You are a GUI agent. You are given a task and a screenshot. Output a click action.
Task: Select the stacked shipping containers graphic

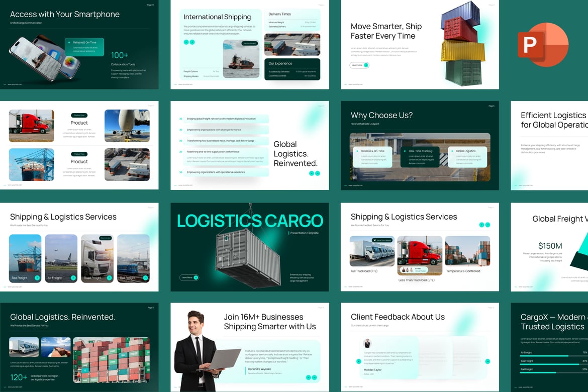(x=464, y=43)
